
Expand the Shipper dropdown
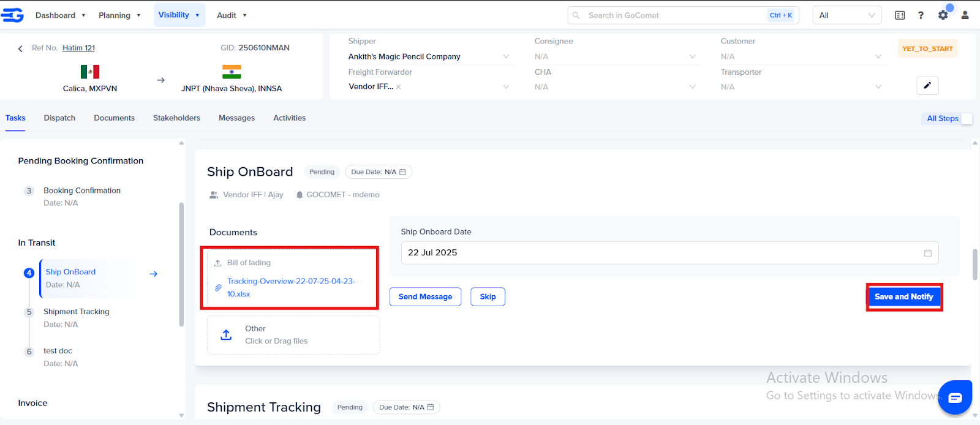click(x=506, y=57)
